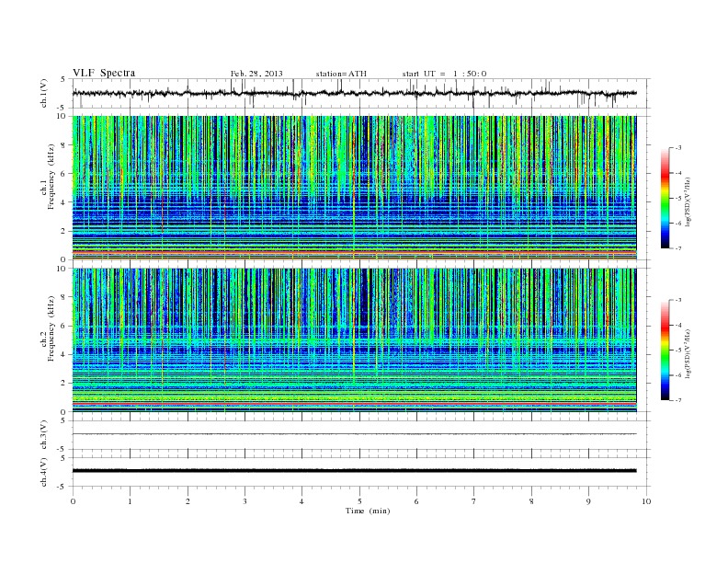
Task: Click the "9" tick label on time axis
Action: tap(588, 501)
